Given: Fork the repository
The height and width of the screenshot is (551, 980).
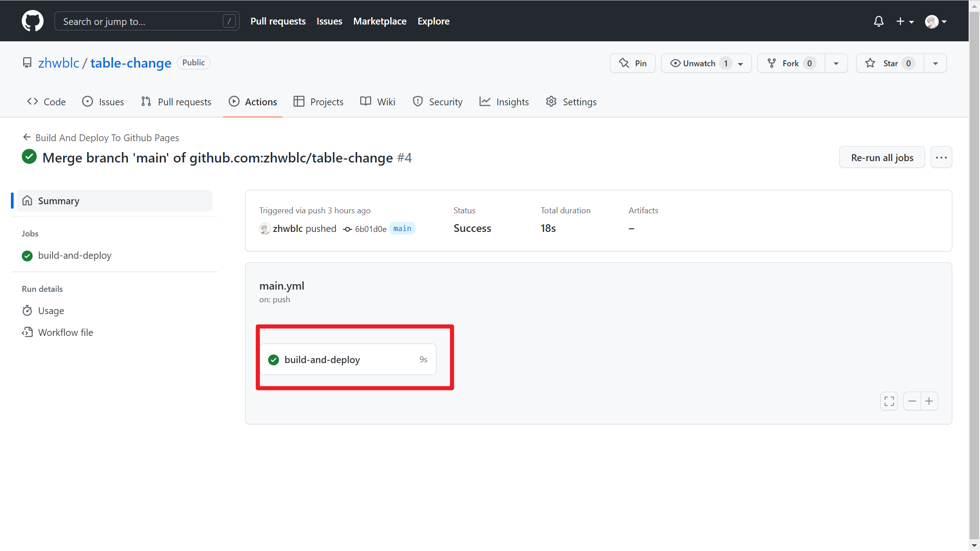Looking at the screenshot, I should pos(791,63).
